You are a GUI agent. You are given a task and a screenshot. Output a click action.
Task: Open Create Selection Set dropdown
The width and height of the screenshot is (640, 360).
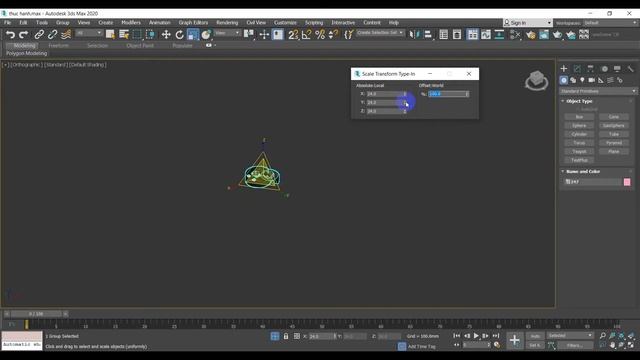pyautogui.click(x=380, y=33)
